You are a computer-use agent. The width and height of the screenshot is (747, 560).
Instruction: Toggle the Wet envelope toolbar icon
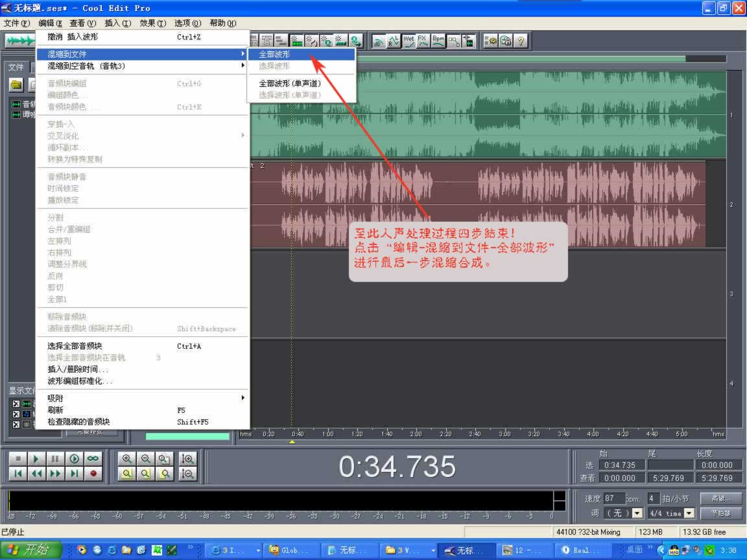pos(409,41)
